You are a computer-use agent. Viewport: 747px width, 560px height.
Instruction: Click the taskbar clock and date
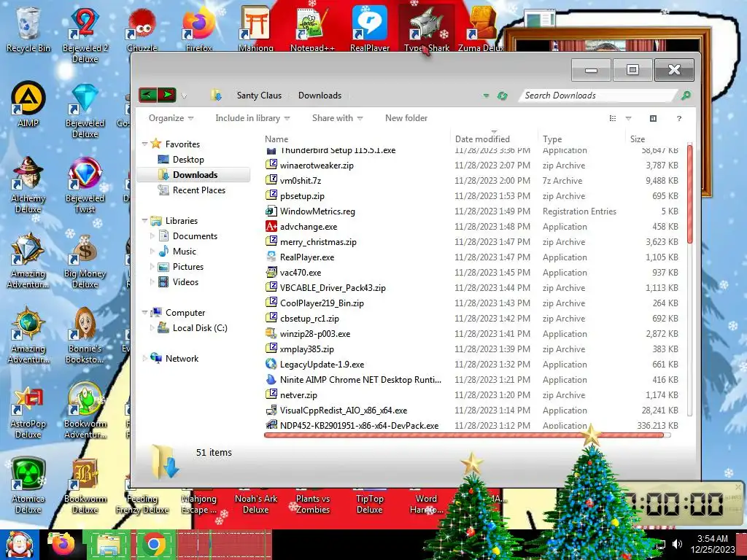click(x=712, y=544)
